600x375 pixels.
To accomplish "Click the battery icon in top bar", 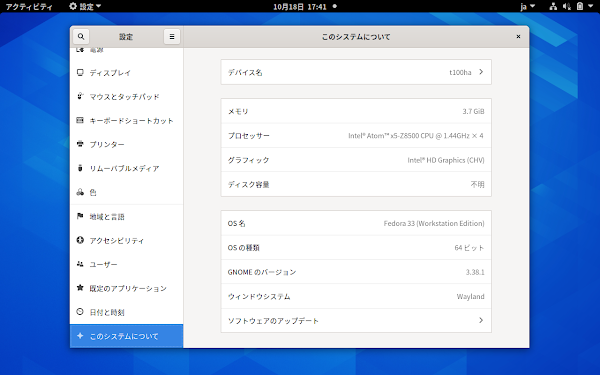I will (580, 6).
